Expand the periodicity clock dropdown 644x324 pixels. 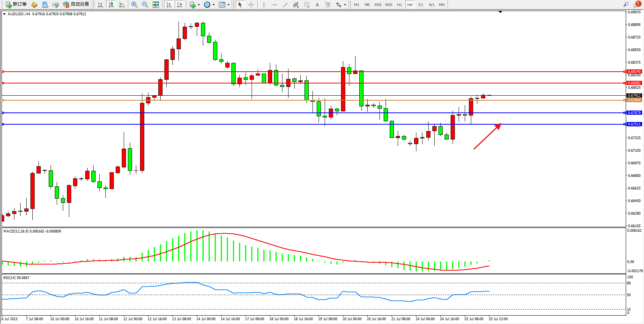pyautogui.click(x=214, y=5)
